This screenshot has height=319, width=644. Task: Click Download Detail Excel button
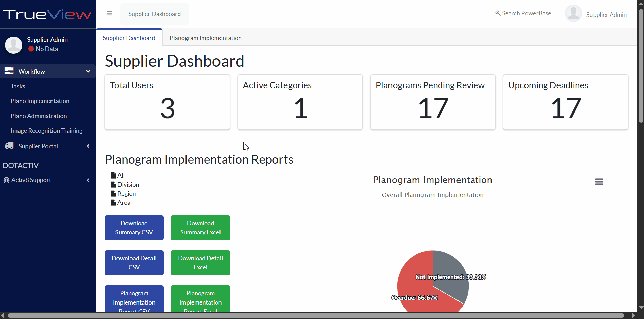[x=200, y=263]
